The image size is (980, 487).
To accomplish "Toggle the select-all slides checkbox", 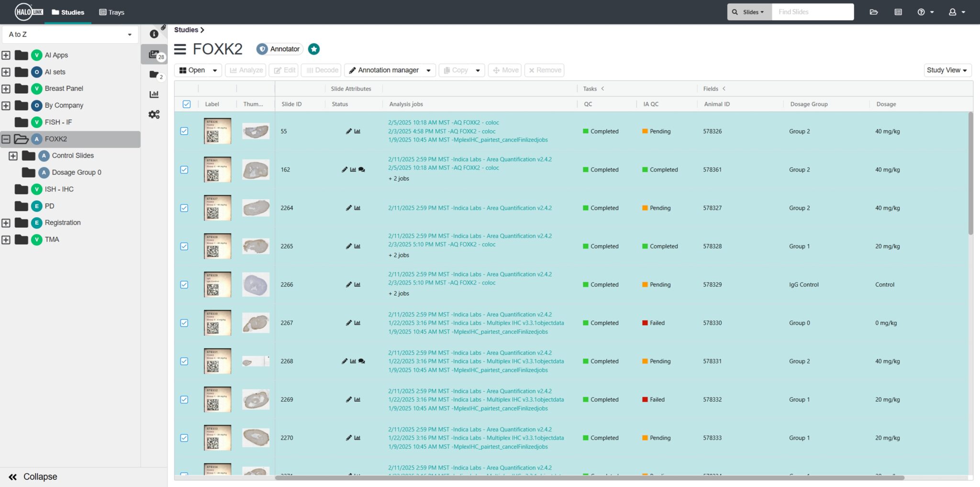I will pos(187,104).
